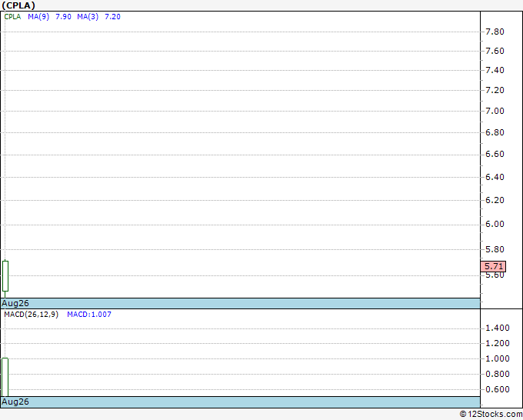Click the 0.600 MACD axis label
The image size is (523, 420).
pos(498,390)
